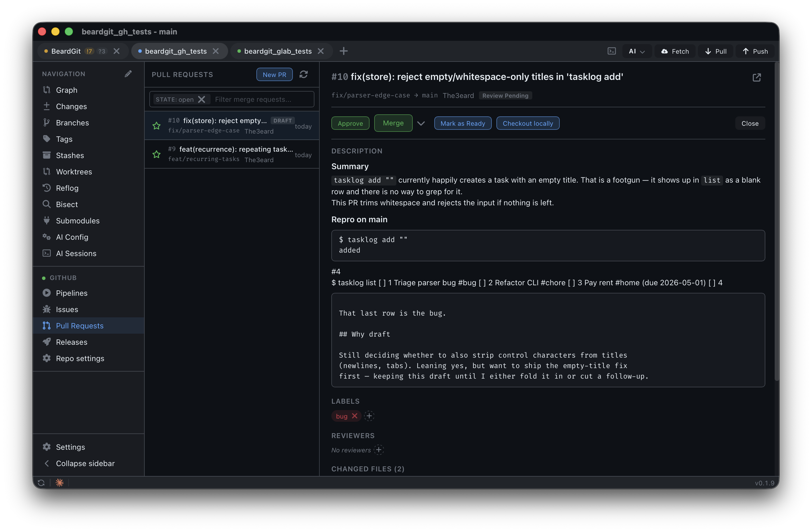
Task: Open the terminal panel icon in toolbar
Action: click(612, 51)
